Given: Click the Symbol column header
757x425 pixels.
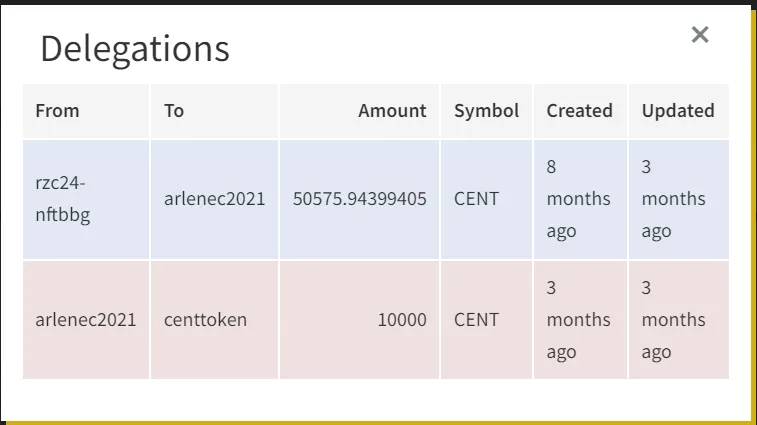Looking at the screenshot, I should [x=487, y=111].
